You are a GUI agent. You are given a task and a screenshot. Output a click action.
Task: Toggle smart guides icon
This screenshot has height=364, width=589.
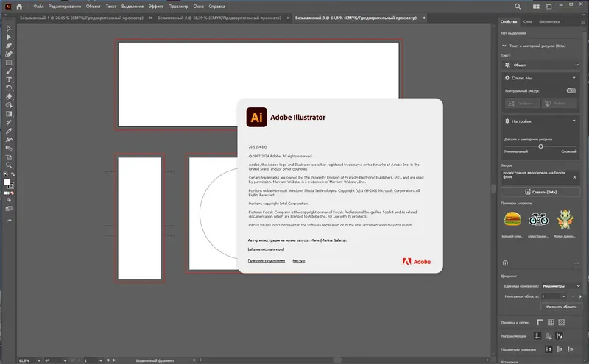560,336
